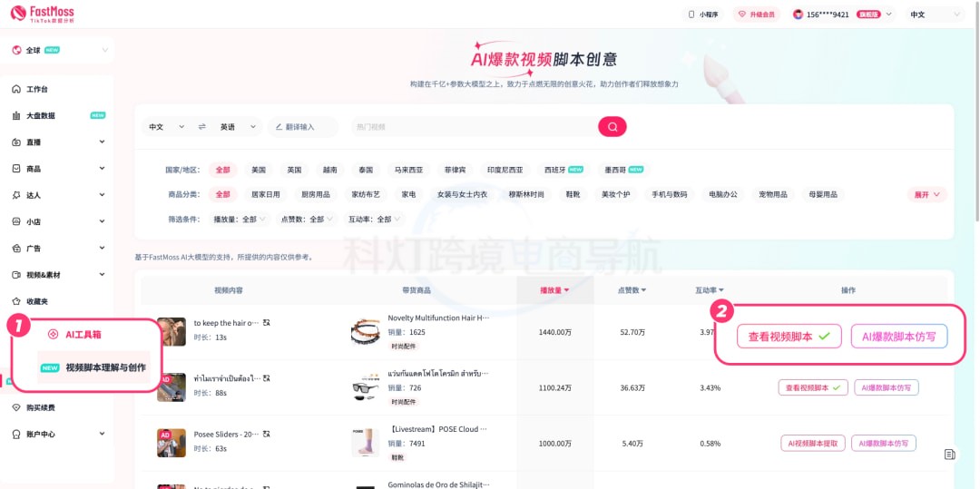
Task: Open the 播放量 filter dropdown
Action: 240,220
